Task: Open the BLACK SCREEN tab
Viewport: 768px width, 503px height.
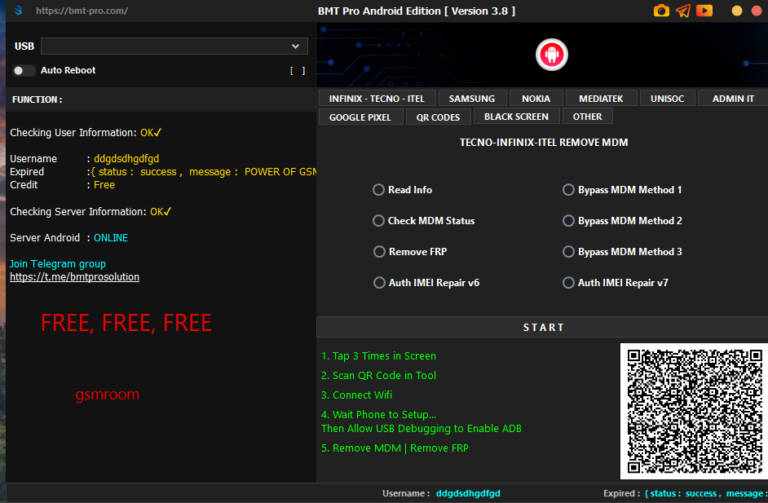Action: click(x=516, y=117)
